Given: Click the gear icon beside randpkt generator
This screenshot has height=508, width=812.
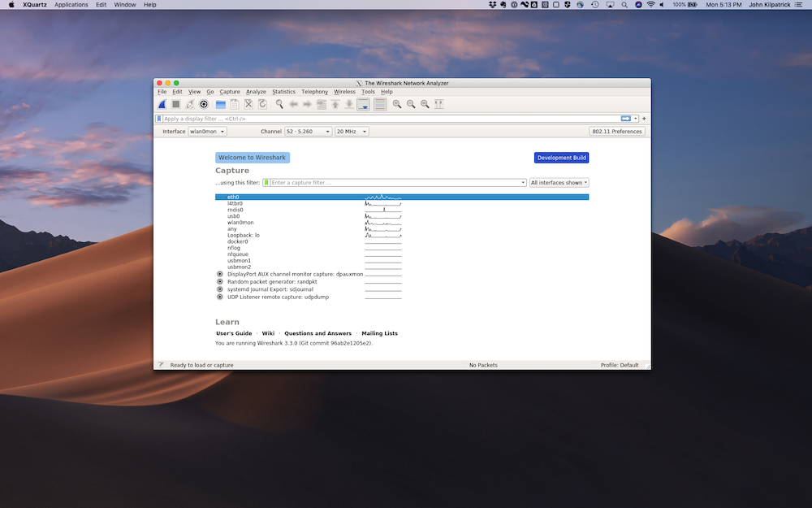Looking at the screenshot, I should coord(220,282).
